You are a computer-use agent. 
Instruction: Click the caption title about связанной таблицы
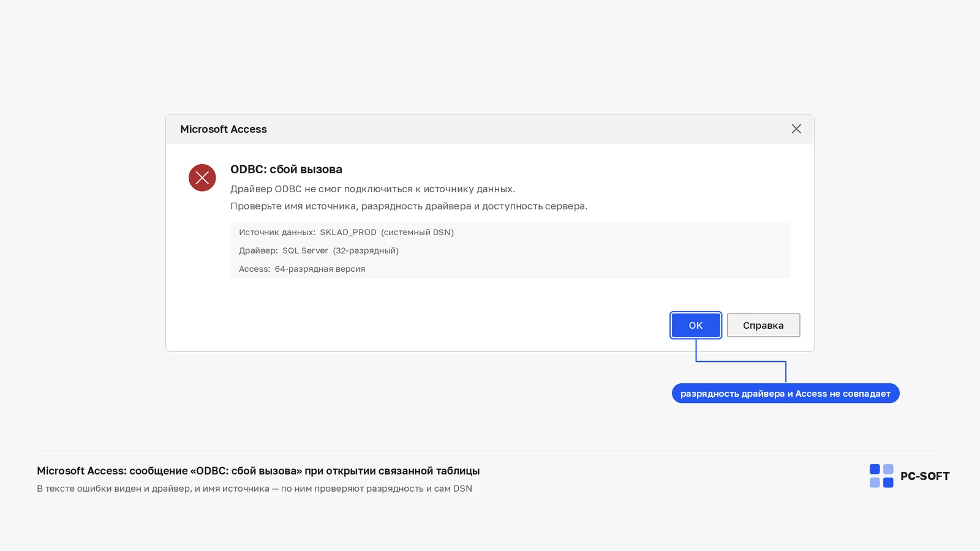point(258,471)
